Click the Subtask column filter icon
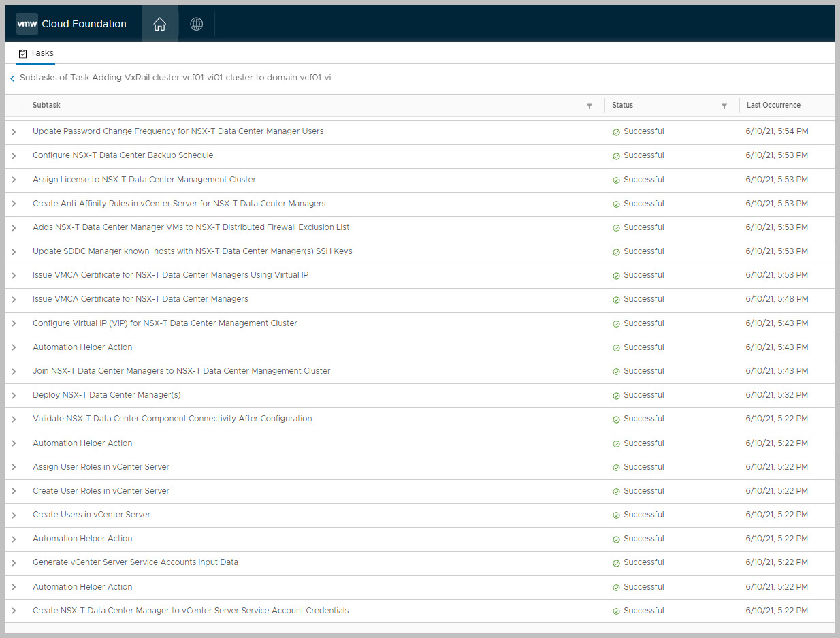 click(589, 106)
